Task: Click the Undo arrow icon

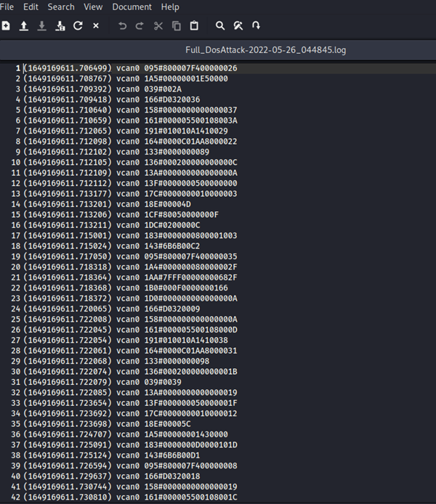Action: tap(122, 25)
